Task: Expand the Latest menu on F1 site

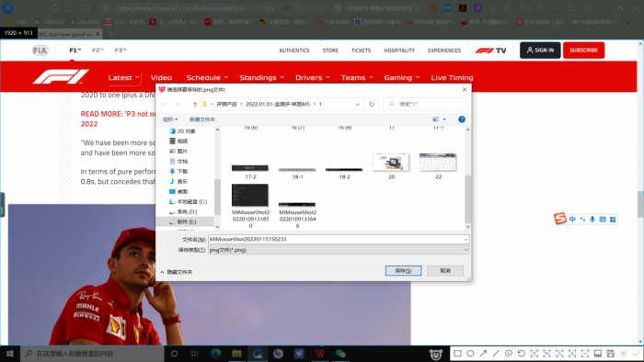Action: [x=123, y=77]
